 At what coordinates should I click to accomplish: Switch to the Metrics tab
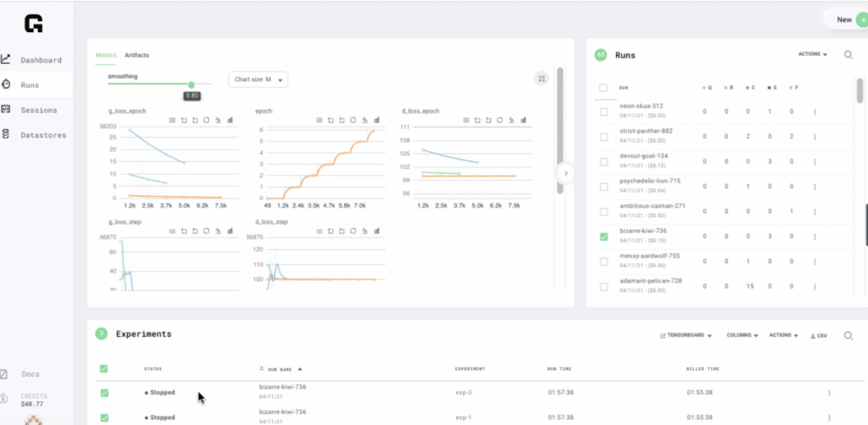[x=106, y=55]
